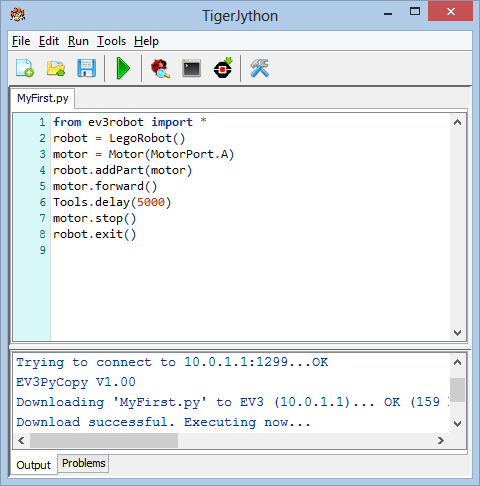Switch to the Problems tab
The width and height of the screenshot is (480, 486).
click(83, 463)
